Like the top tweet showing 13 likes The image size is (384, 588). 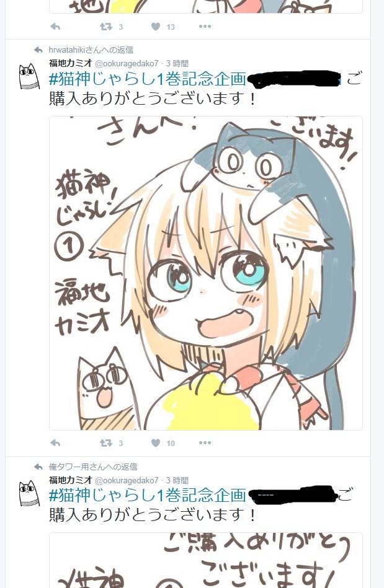click(156, 27)
